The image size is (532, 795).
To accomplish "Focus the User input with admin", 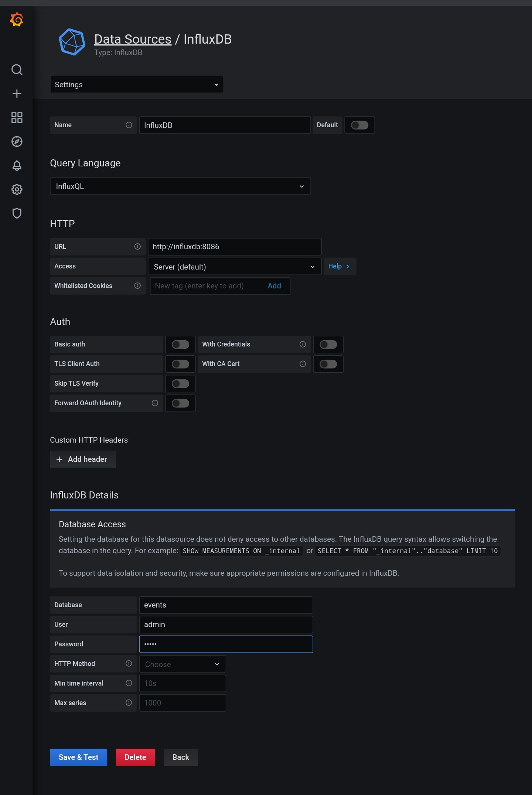I will pos(226,625).
